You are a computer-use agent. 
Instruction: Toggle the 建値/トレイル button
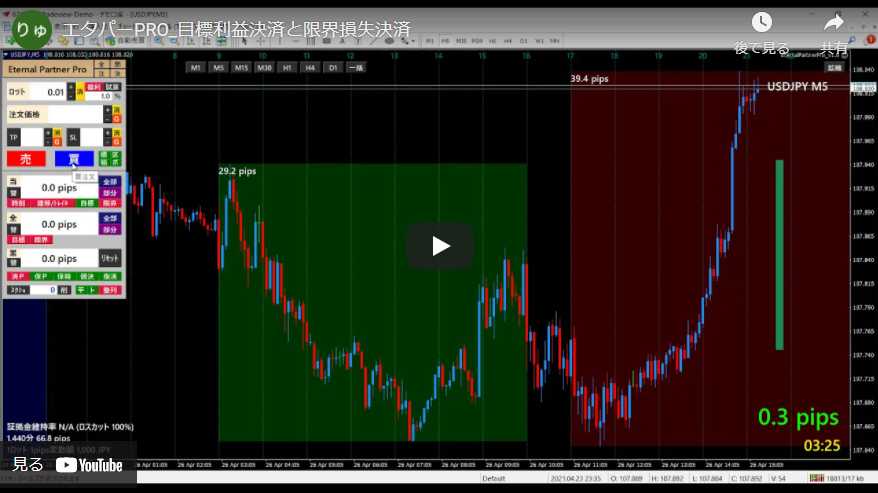point(53,203)
